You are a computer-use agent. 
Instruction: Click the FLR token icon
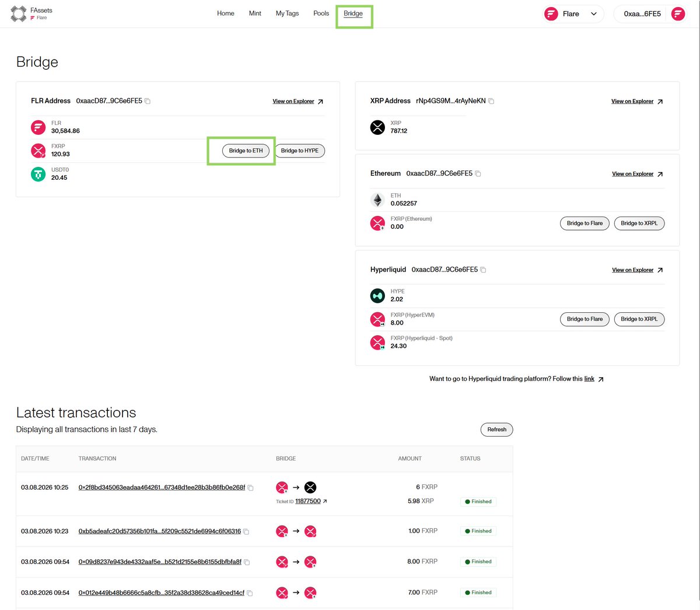(38, 127)
